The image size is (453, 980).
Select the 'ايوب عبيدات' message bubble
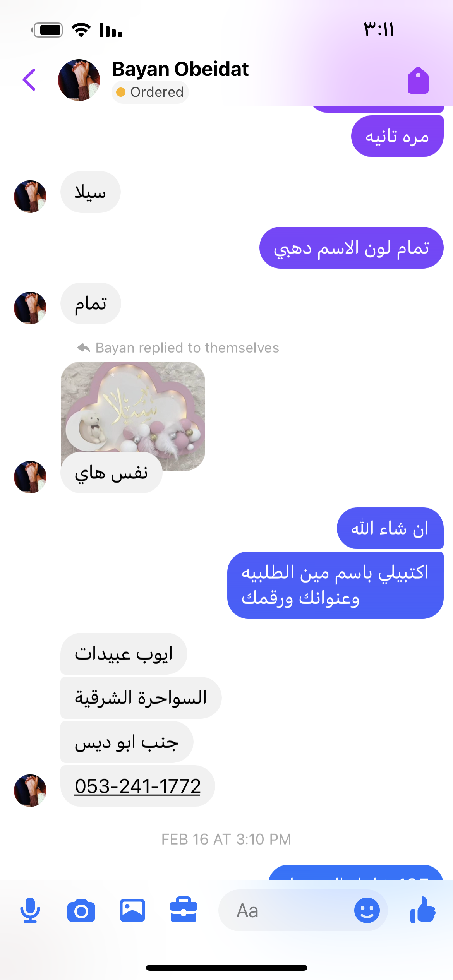(x=124, y=654)
